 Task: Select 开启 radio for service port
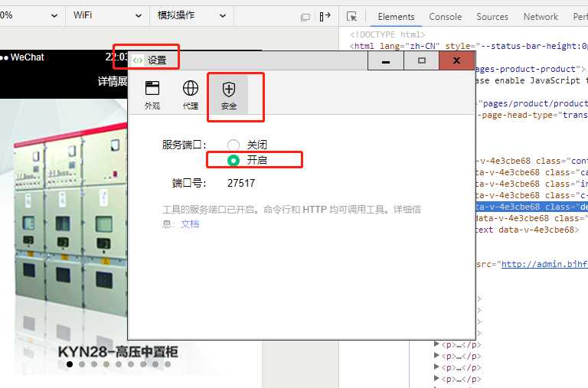click(234, 161)
